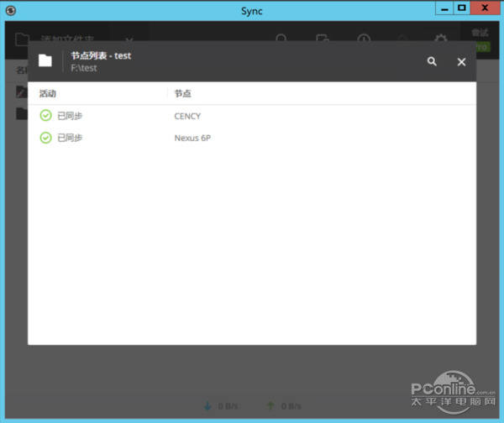This screenshot has width=504, height=423.
Task: Open the settings gear in background toolbar
Action: (x=441, y=39)
